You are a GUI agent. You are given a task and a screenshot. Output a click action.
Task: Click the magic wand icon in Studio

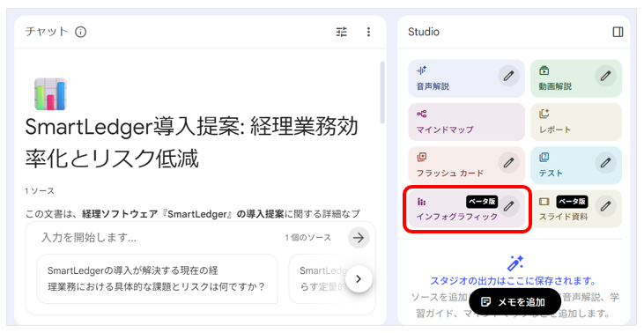coord(515,263)
